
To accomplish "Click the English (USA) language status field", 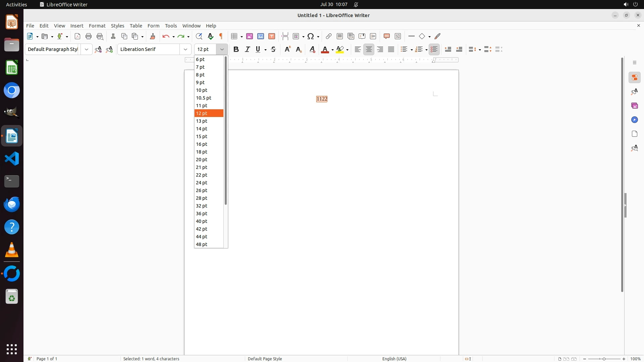I will click(x=394, y=359).
